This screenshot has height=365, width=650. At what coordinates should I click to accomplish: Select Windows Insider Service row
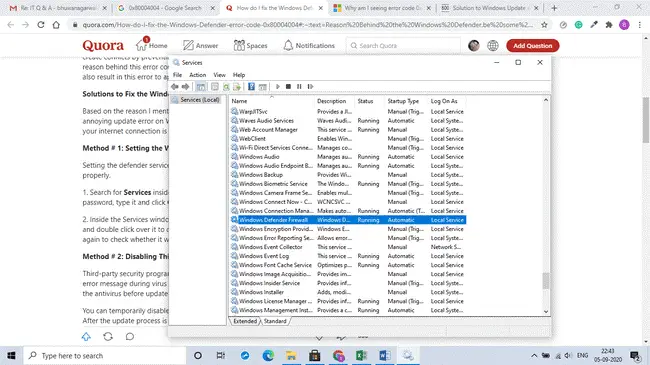[x=348, y=283]
